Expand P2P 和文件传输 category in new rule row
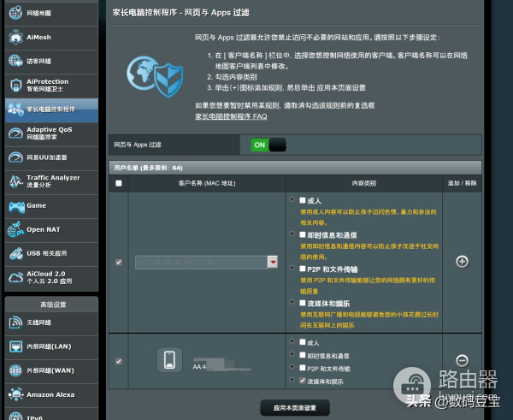513x420 pixels. (x=292, y=268)
